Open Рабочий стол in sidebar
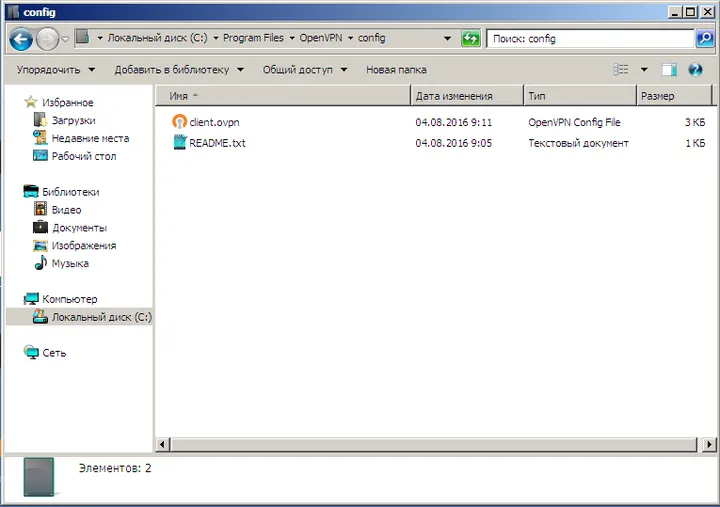The height and width of the screenshot is (507, 720). 84,156
